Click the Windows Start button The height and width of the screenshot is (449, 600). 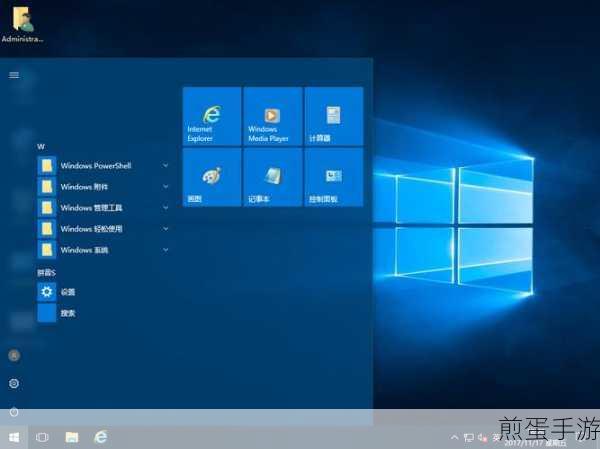14,437
